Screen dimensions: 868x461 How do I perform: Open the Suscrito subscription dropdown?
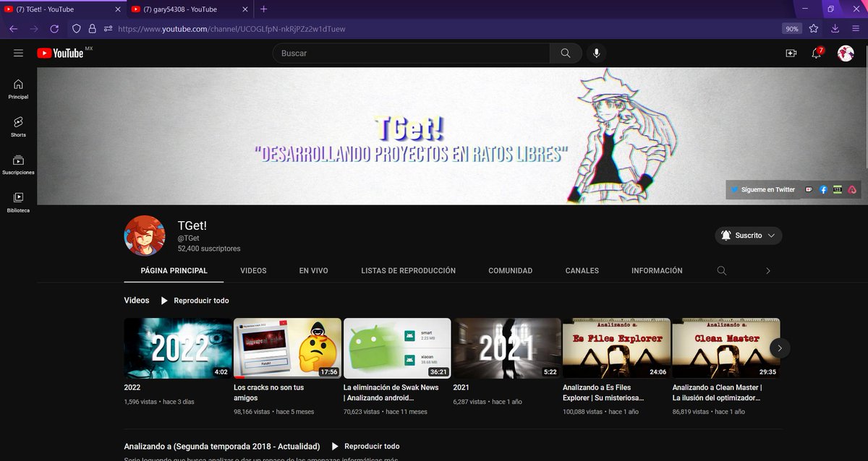749,236
